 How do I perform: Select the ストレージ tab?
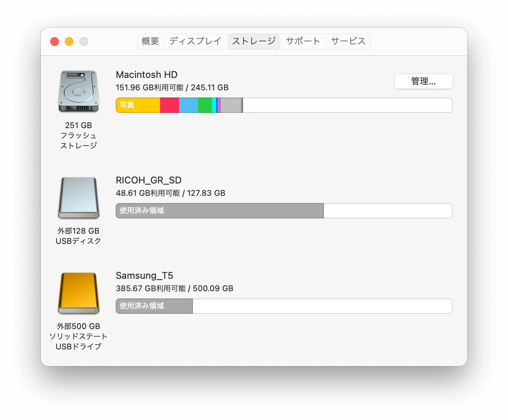click(254, 41)
